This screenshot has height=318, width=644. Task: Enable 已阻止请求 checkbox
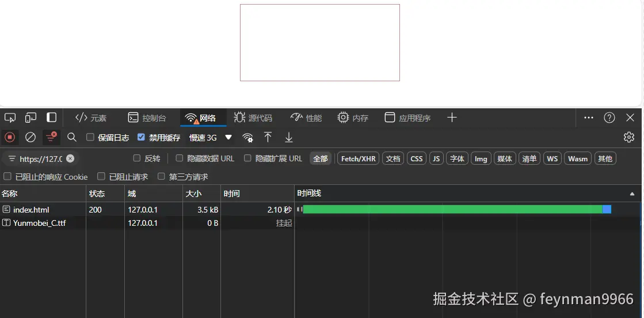(x=101, y=176)
